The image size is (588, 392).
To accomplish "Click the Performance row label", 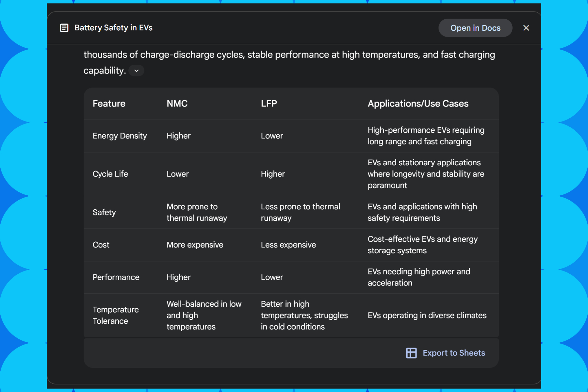I will coord(116,277).
